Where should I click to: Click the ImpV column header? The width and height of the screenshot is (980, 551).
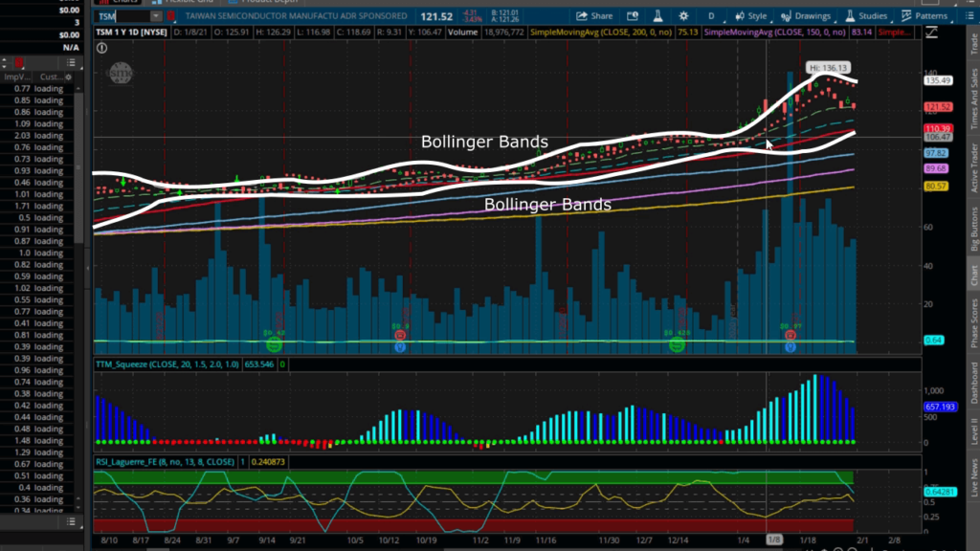17,77
